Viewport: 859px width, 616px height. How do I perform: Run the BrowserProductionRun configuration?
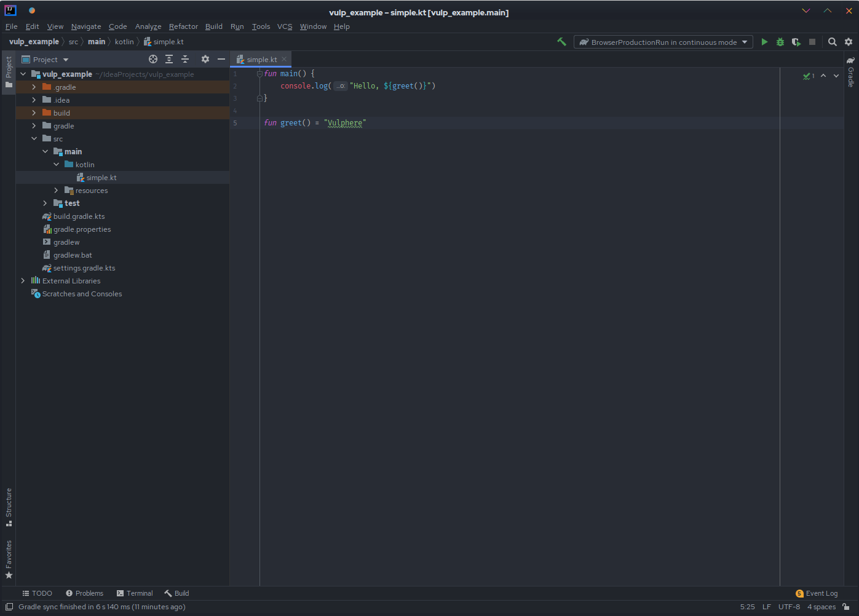[x=764, y=42]
